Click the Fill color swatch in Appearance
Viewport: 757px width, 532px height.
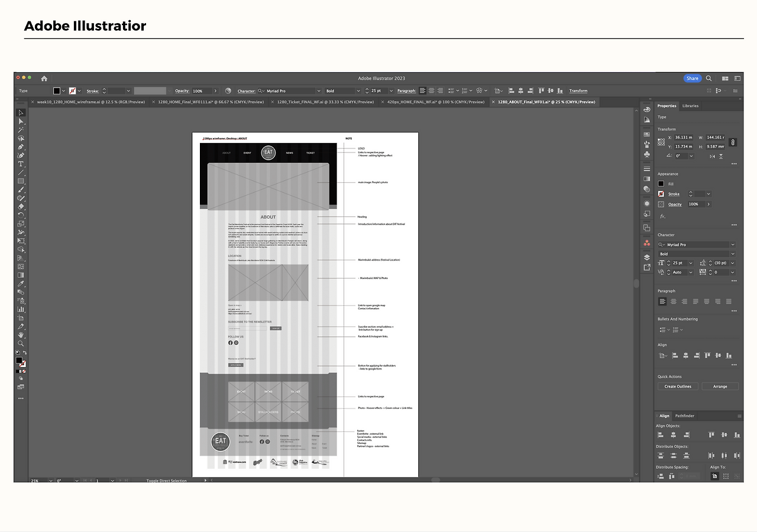661,184
